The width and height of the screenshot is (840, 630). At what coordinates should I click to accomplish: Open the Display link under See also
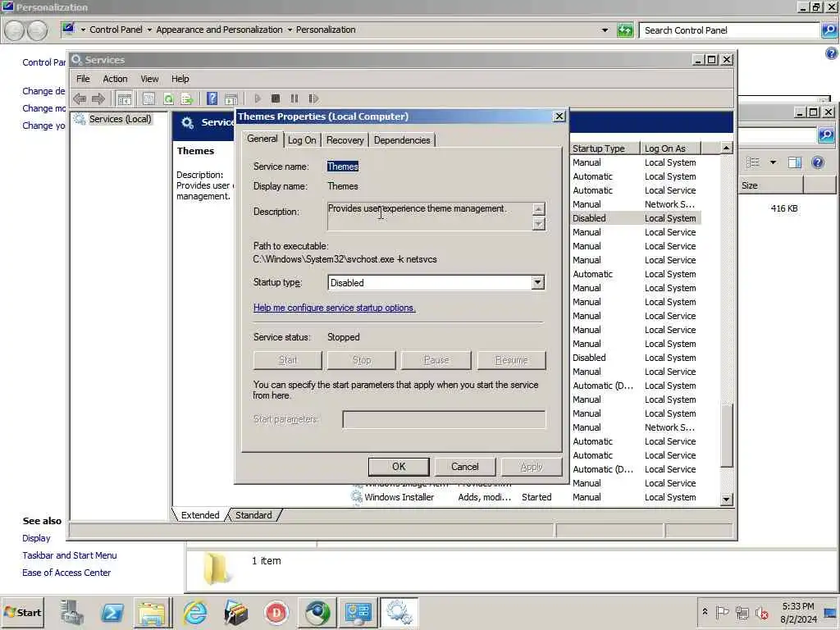coord(36,538)
